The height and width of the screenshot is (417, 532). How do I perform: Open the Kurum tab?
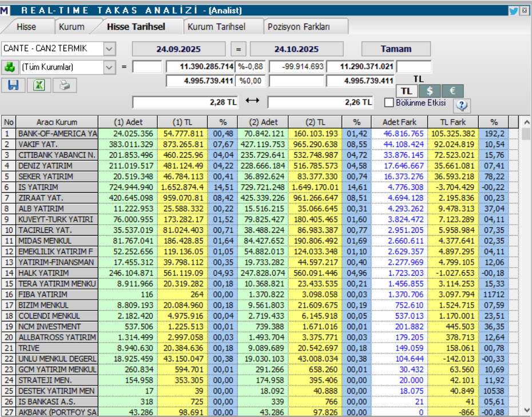click(x=72, y=27)
